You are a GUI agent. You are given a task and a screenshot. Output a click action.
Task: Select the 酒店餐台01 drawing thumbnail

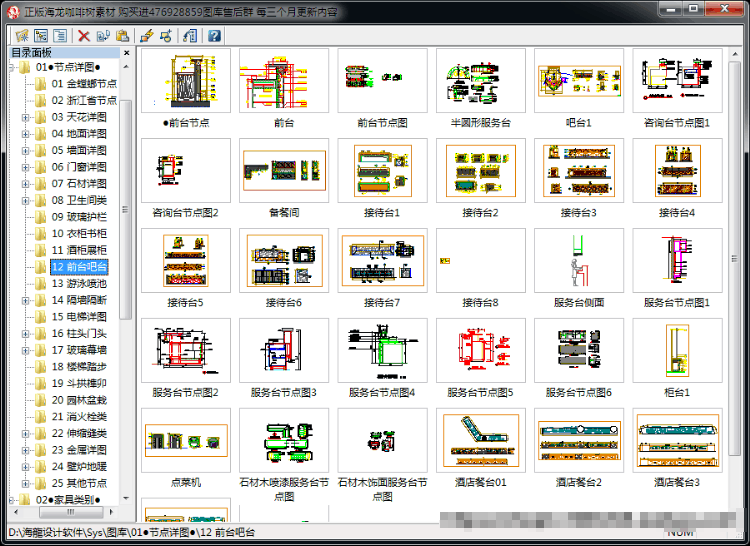(481, 440)
